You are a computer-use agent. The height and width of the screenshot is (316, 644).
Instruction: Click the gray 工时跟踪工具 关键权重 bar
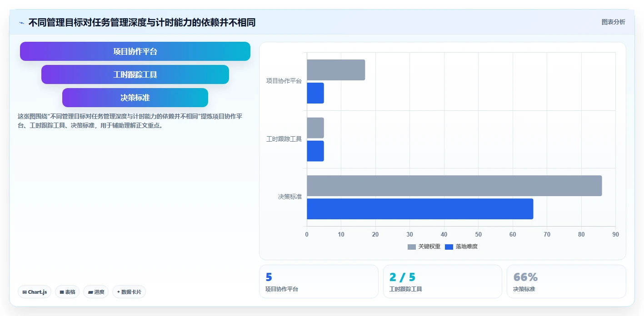(315, 128)
